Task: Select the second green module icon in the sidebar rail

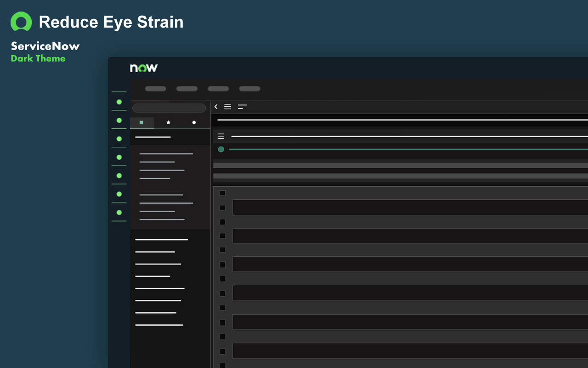Action: click(x=119, y=120)
